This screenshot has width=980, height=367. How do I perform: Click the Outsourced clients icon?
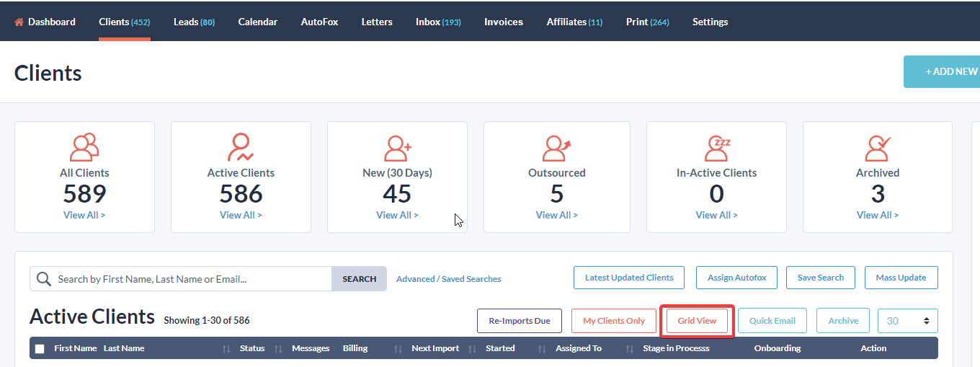556,147
